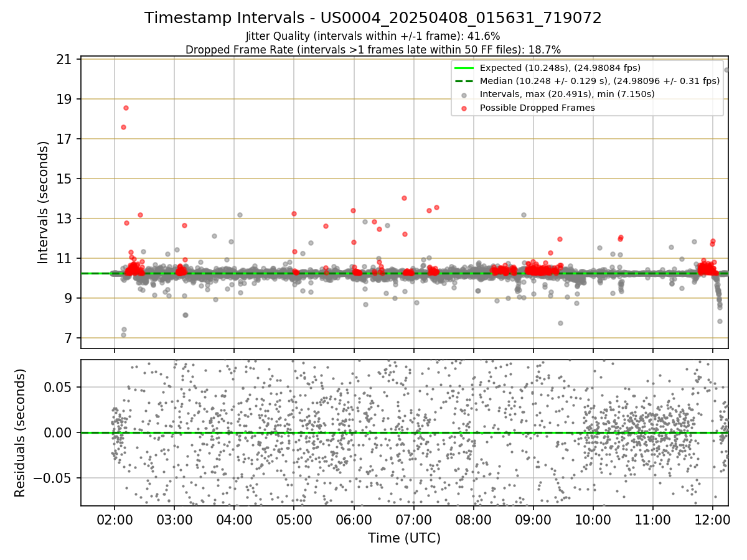Screen dimensions: 747x560
Task: Click the plot title 'Timestamp Intervals - US0004_20250408_015631_719072'
Action: [373, 18]
